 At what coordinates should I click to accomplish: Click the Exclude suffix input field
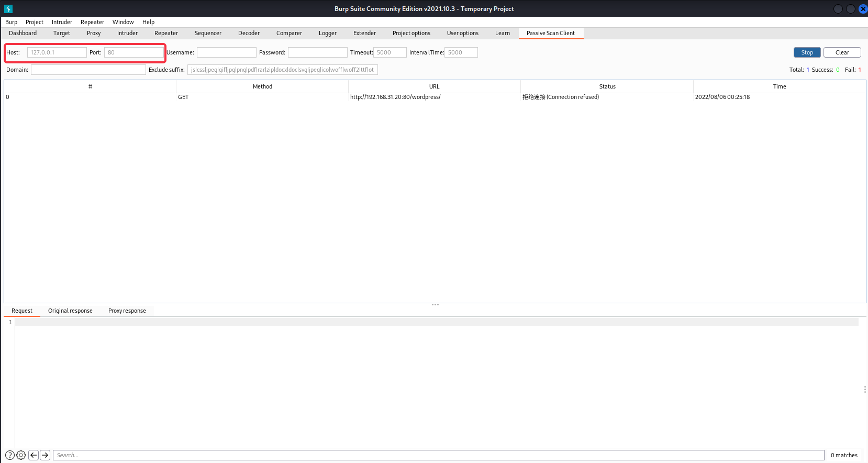pos(283,70)
